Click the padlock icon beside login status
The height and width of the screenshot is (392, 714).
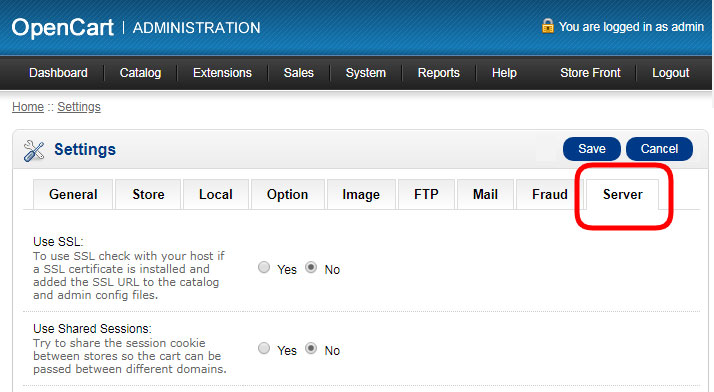click(547, 26)
